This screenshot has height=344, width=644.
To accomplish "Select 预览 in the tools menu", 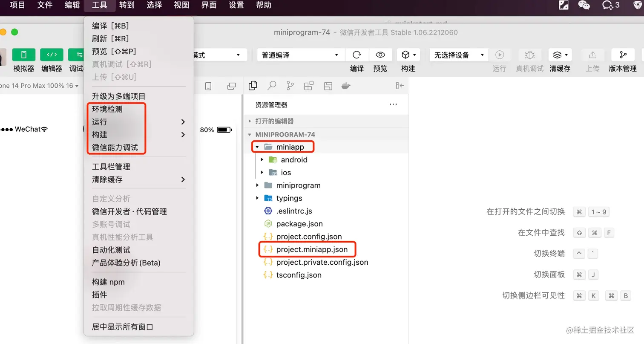I will (x=139, y=52).
